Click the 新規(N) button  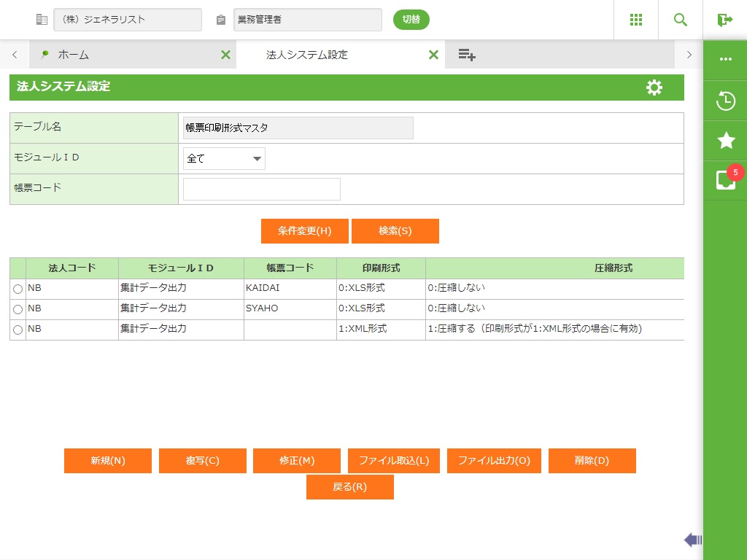[108, 461]
